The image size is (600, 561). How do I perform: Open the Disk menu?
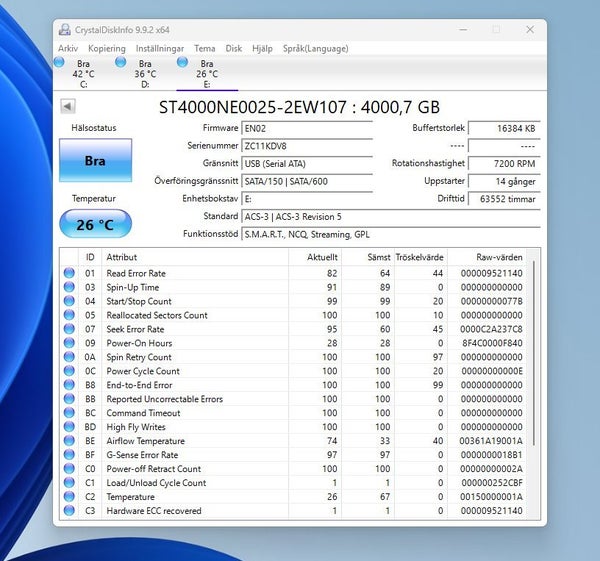click(234, 49)
